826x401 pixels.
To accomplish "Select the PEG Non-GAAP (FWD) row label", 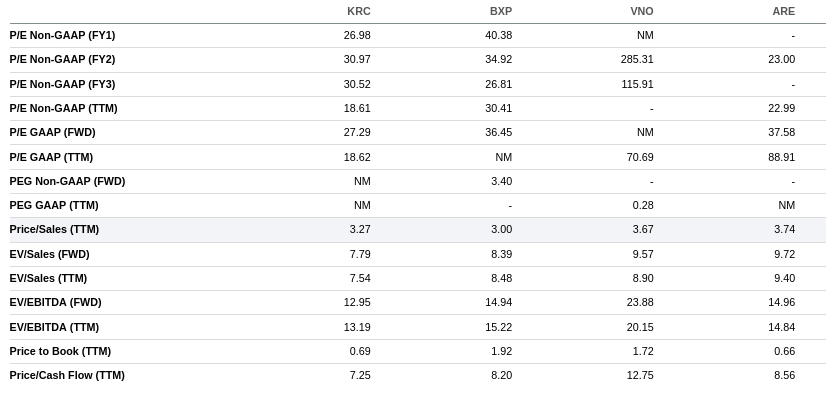I will (67, 181).
